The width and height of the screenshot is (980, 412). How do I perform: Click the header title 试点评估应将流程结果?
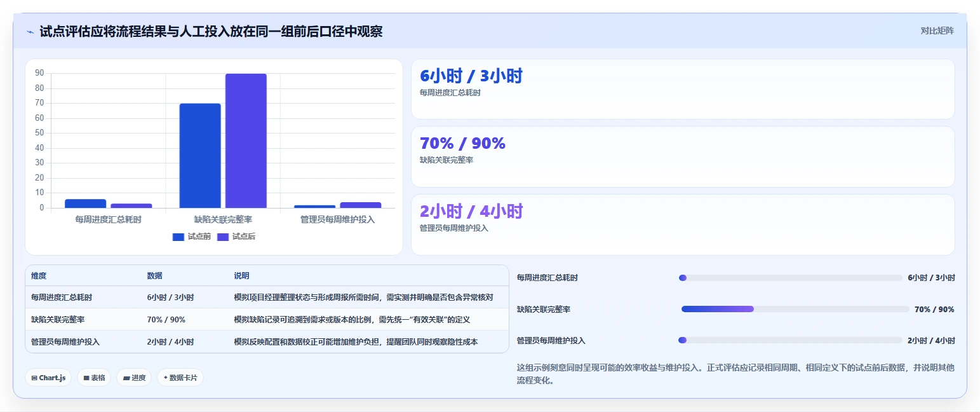(x=211, y=32)
